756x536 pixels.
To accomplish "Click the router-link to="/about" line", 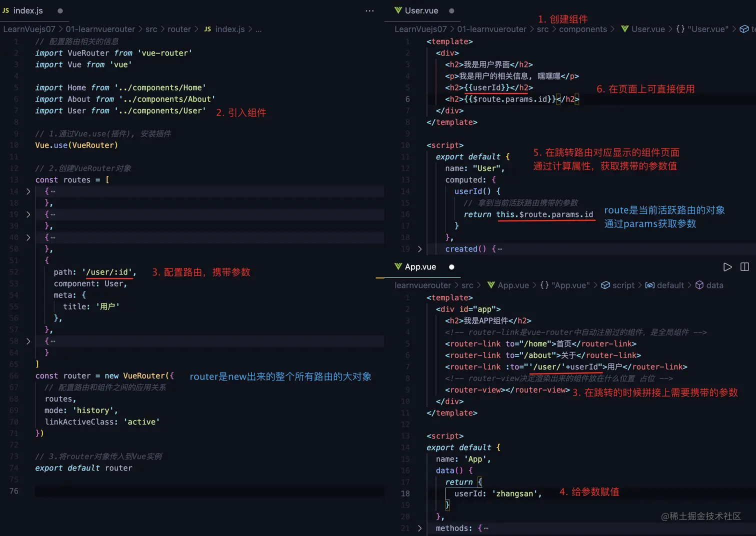I will pyautogui.click(x=543, y=355).
